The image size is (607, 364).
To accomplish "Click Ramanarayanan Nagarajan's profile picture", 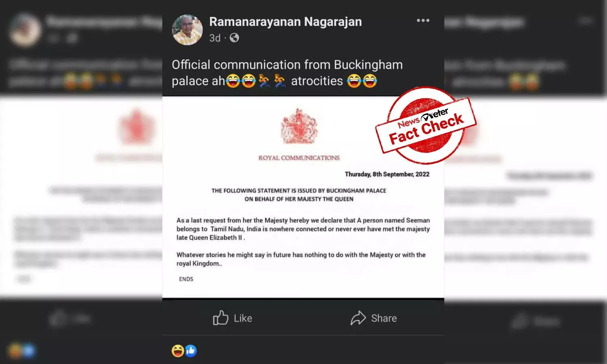I will pyautogui.click(x=187, y=30).
